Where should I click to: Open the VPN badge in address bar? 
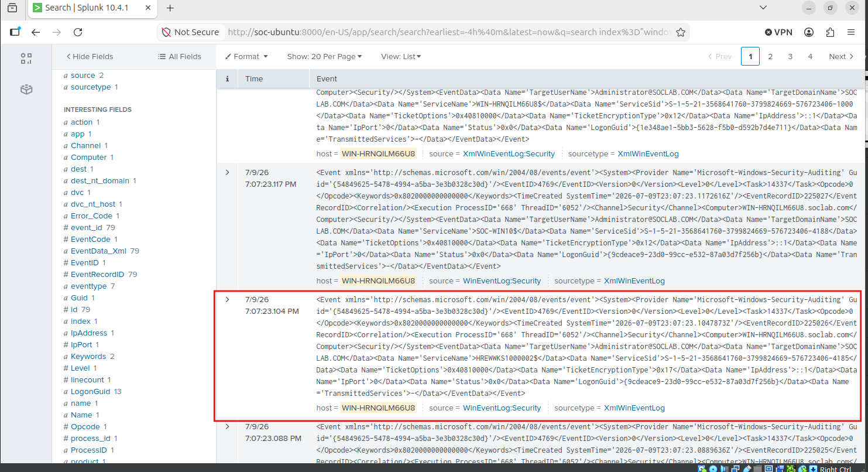tap(778, 32)
